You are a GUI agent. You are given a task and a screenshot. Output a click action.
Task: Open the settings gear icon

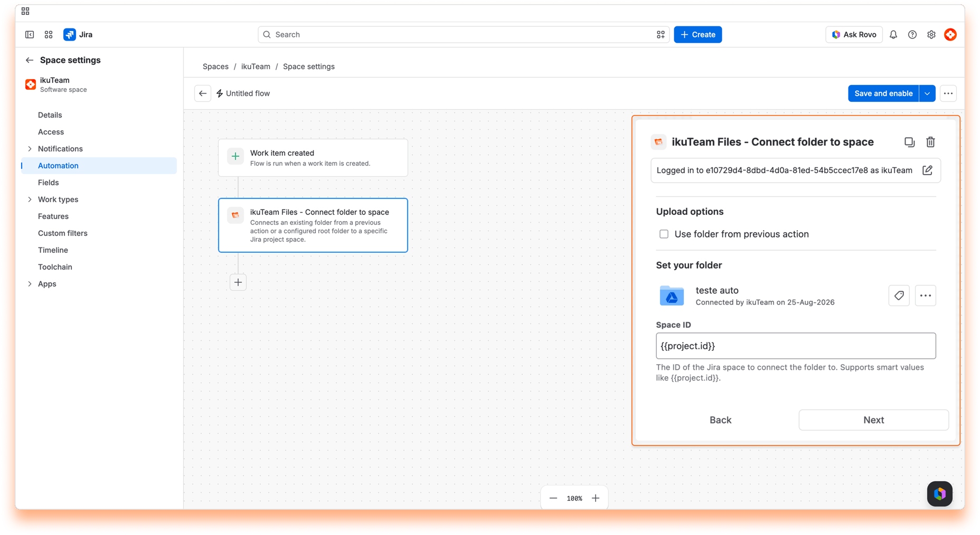click(931, 34)
